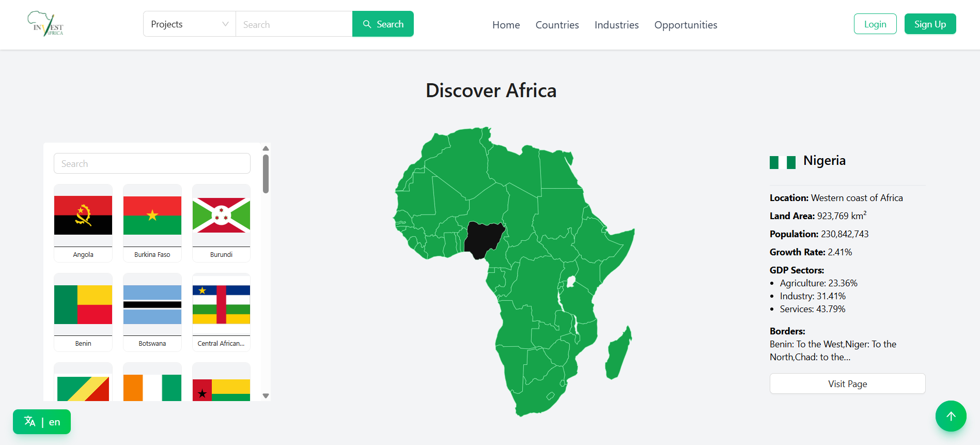Select the Angola flag
Screen dimensions: 980x445
tap(83, 216)
